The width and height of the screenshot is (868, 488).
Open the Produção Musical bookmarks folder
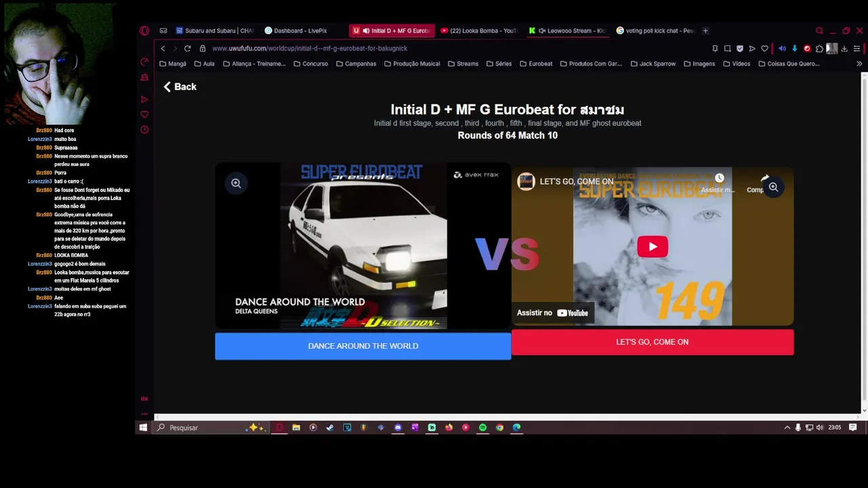pos(412,64)
